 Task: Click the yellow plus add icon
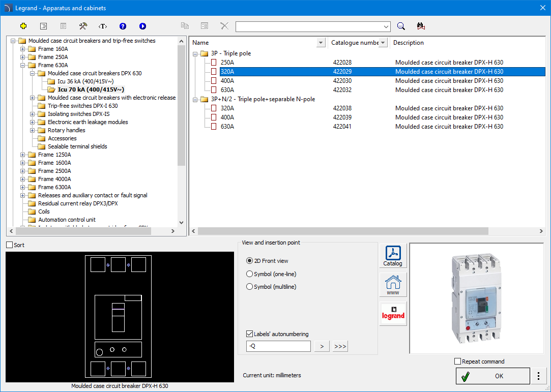23,26
